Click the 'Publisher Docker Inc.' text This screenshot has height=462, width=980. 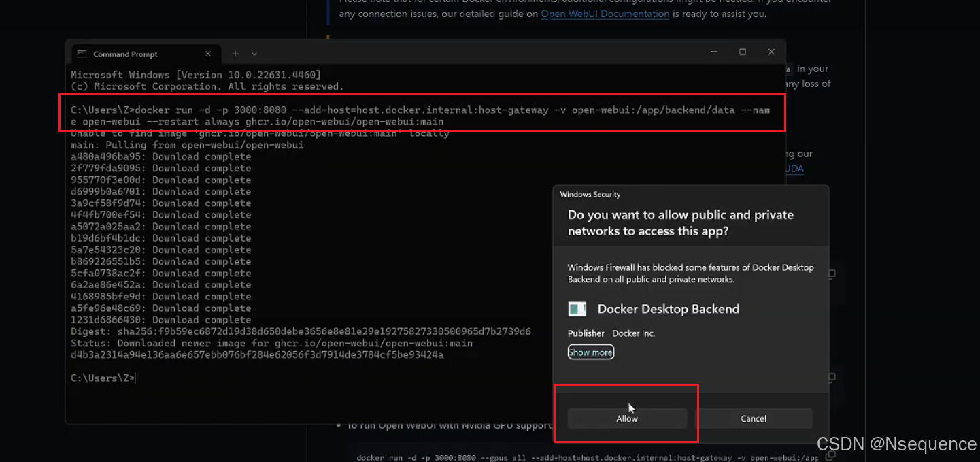coord(611,333)
